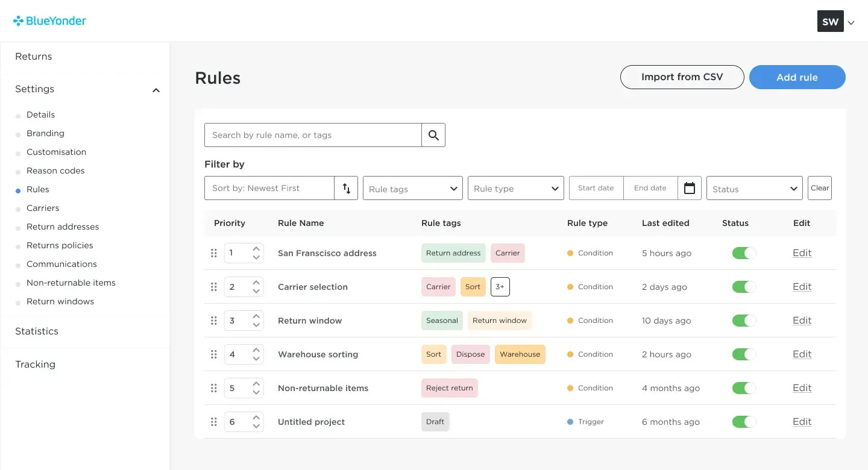
Task: Increase priority of Non-returnable items rule
Action: [256, 384]
